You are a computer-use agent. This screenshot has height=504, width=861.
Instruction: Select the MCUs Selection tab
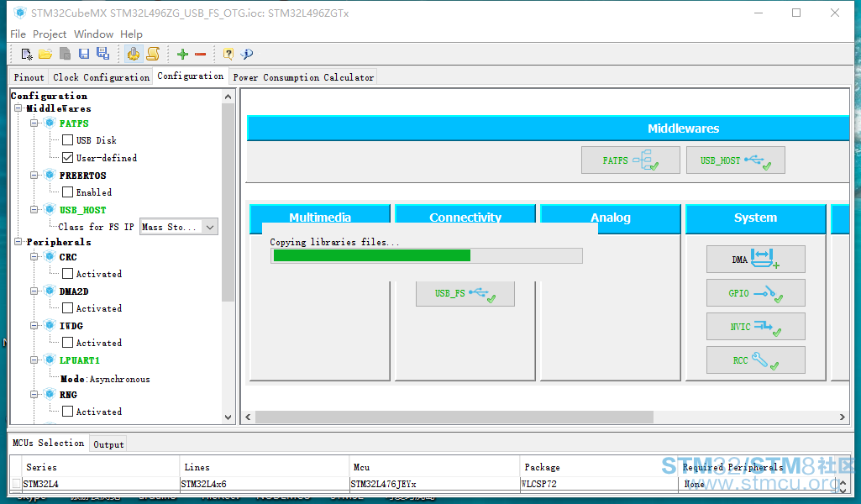tap(49, 443)
